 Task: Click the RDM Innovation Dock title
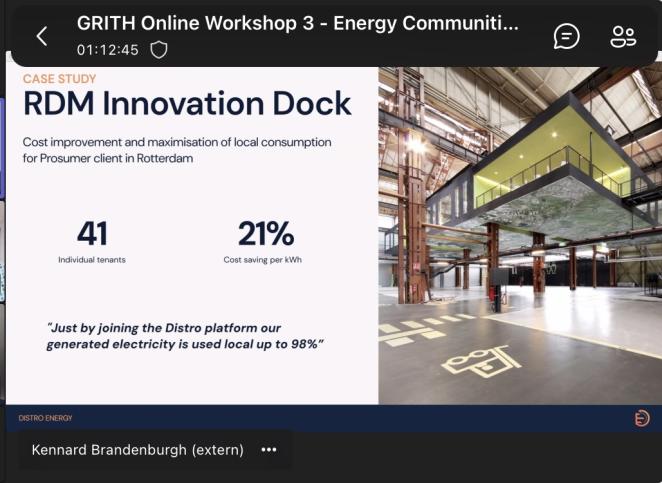point(187,103)
